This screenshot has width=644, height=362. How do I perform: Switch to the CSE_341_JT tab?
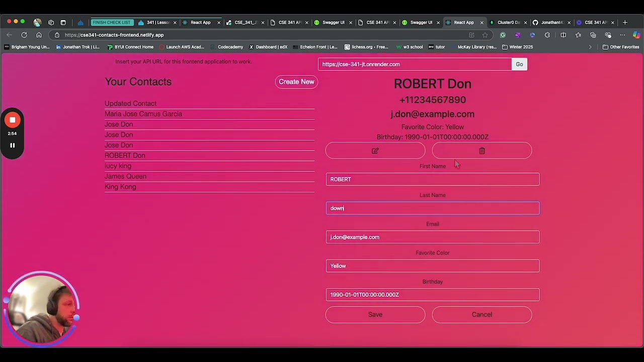245,22
